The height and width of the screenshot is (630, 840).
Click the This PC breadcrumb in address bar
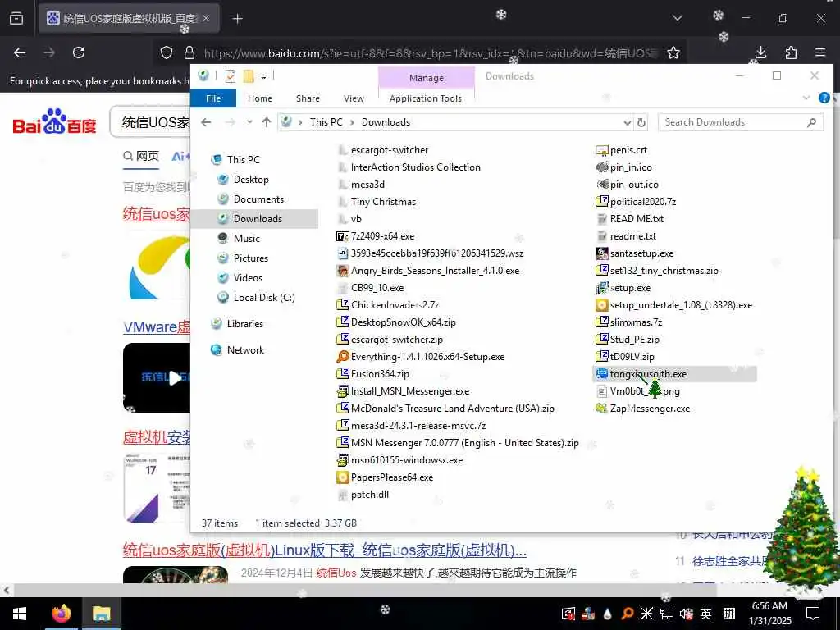pos(326,122)
